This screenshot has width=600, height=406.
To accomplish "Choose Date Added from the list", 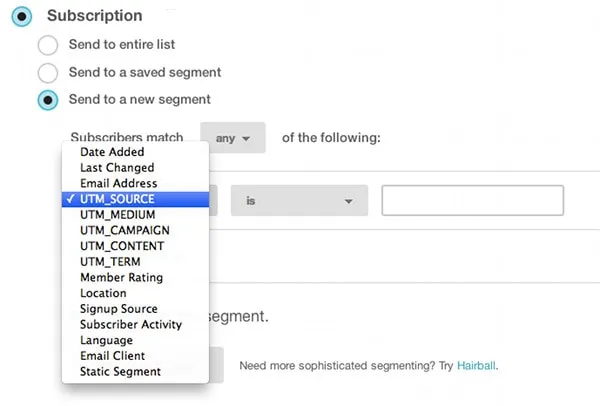I will 112,152.
